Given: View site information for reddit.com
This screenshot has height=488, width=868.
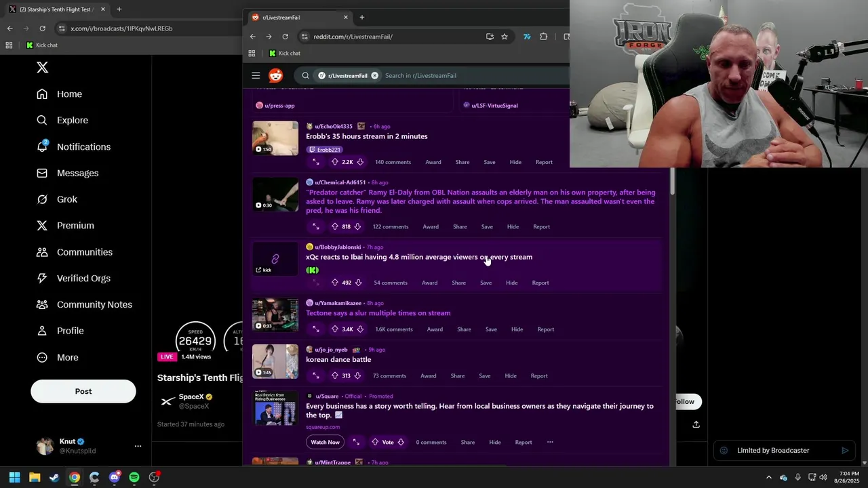Looking at the screenshot, I should [x=304, y=37].
